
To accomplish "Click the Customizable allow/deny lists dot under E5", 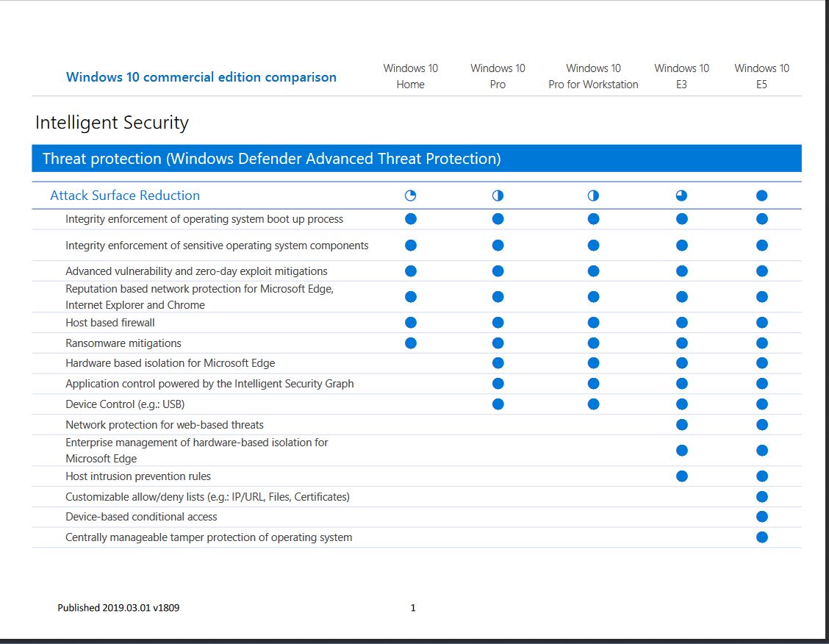I will 761,497.
